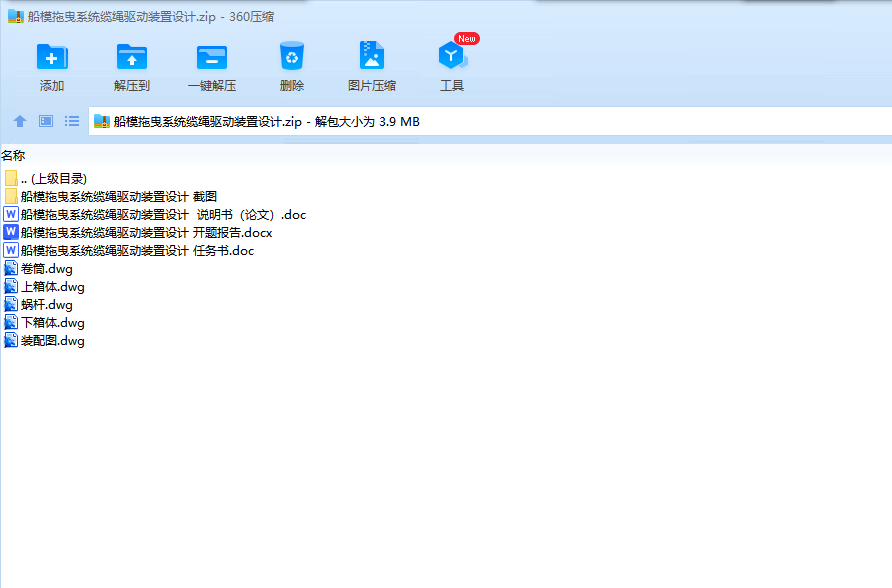
Task: Click the 添加 (Add) toolbar icon
Action: tap(52, 57)
